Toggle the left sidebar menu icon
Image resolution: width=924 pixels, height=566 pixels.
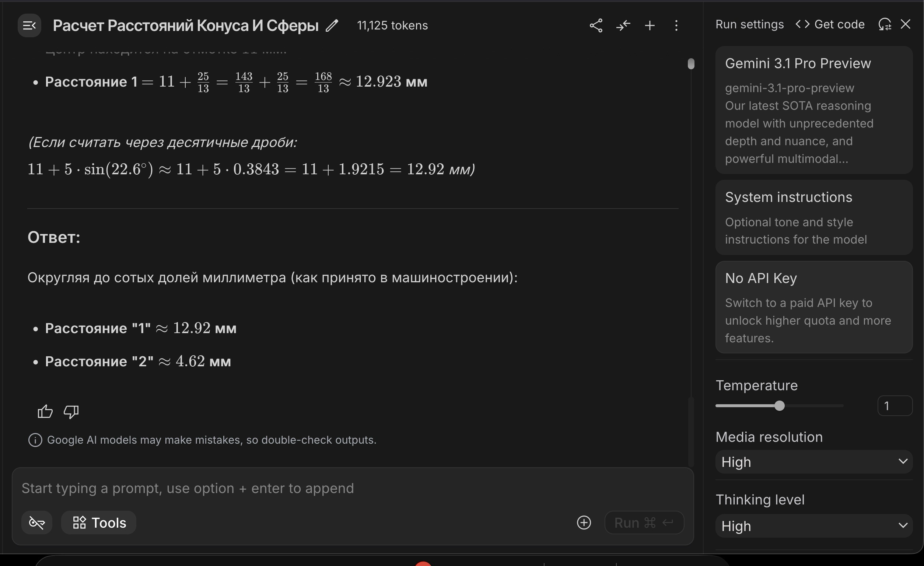tap(29, 25)
